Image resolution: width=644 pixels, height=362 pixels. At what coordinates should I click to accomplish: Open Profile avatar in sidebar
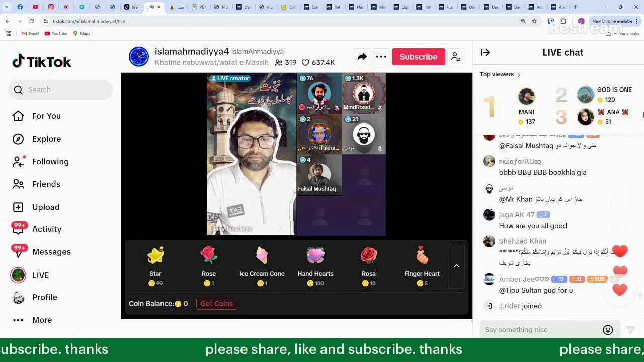tap(18, 297)
